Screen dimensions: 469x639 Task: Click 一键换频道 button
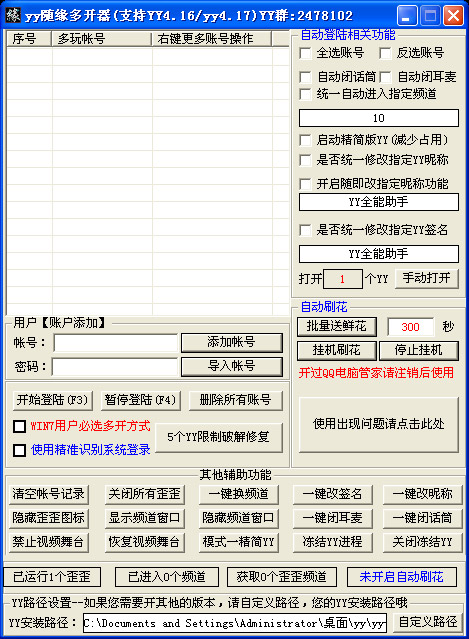point(239,494)
